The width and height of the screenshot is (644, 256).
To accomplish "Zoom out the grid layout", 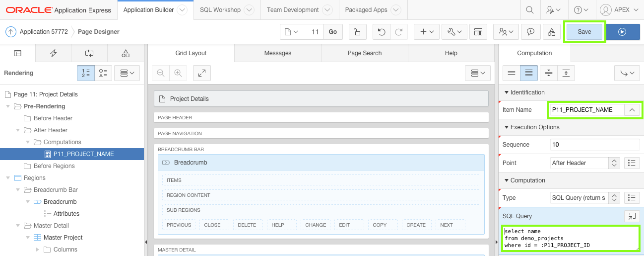I will point(160,73).
